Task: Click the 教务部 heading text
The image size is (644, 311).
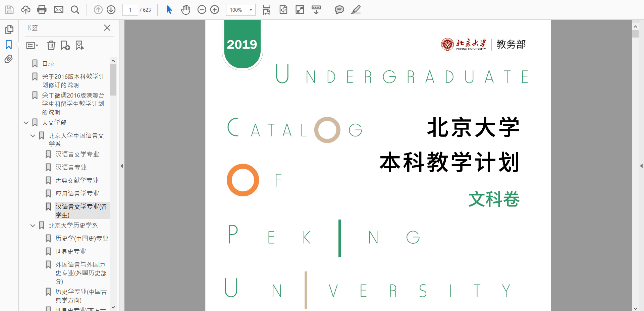Action: pos(511,44)
